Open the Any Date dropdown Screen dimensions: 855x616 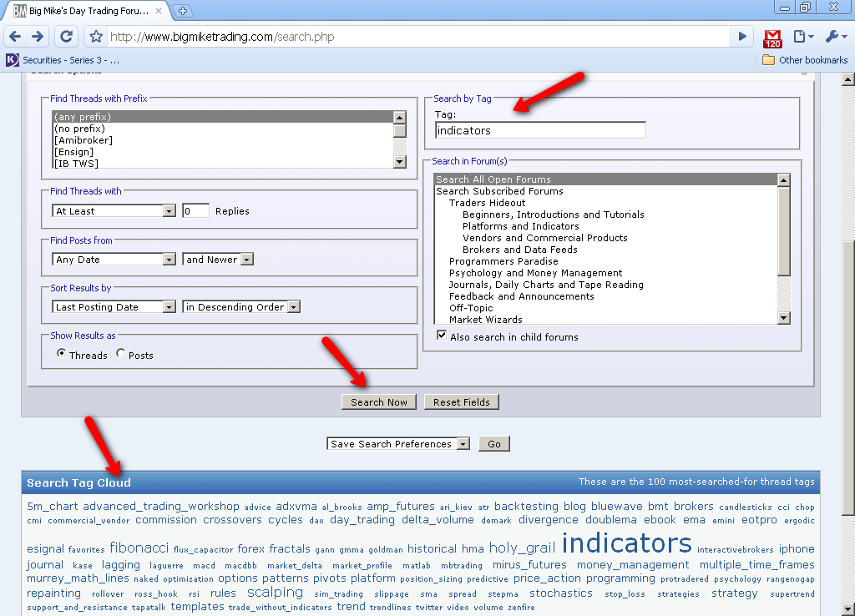coord(114,260)
